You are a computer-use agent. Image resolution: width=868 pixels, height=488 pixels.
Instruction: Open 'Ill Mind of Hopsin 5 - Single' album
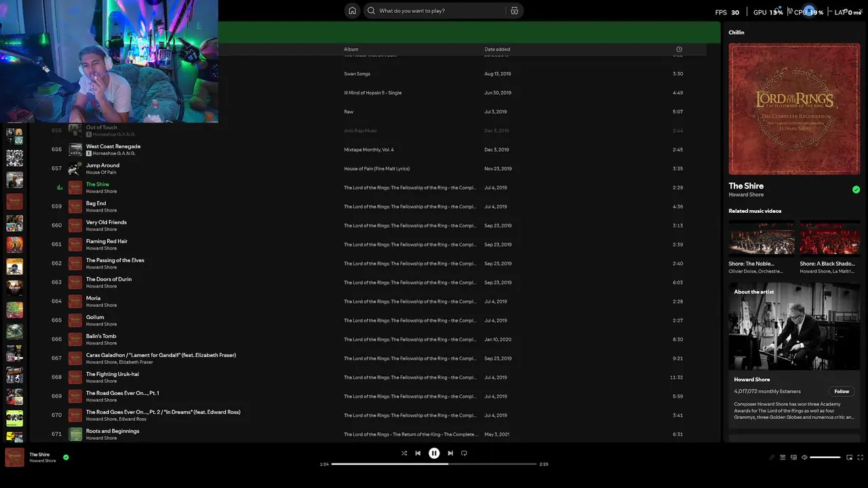point(372,93)
